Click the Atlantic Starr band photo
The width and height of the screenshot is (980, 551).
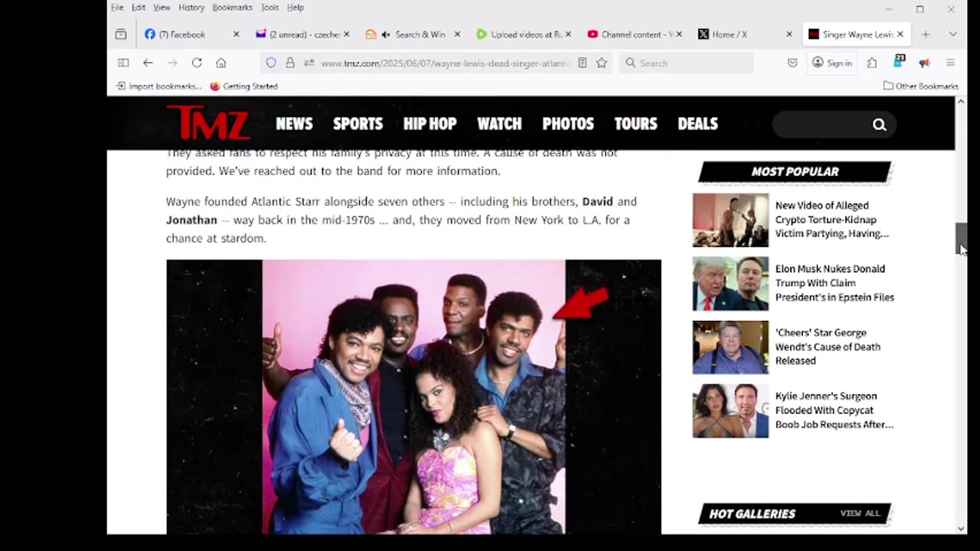pyautogui.click(x=413, y=396)
